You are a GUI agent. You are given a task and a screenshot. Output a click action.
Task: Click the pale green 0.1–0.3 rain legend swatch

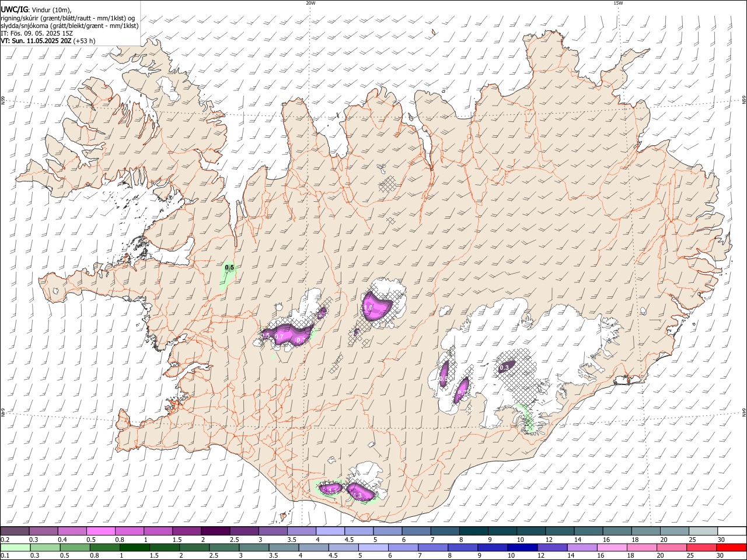pos(15,547)
